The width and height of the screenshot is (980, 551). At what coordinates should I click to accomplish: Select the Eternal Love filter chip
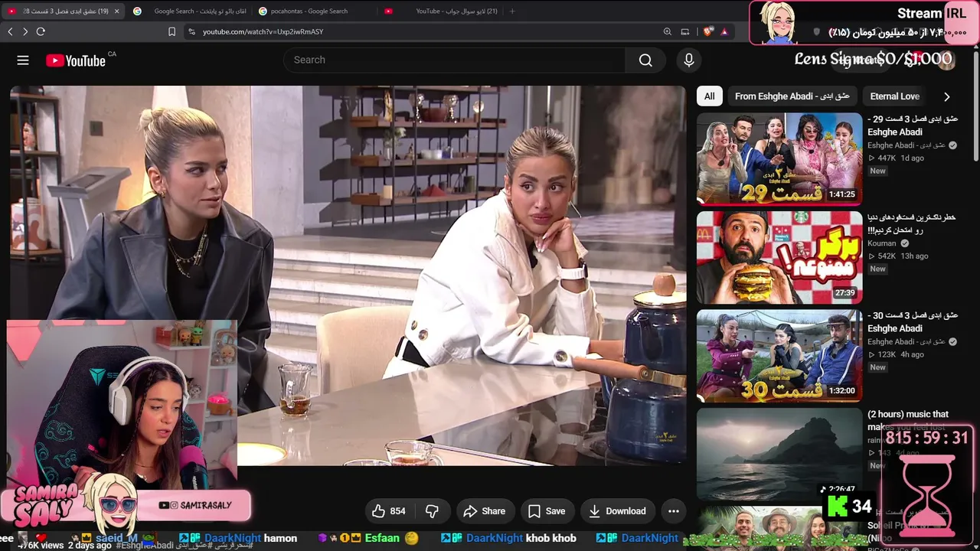click(x=894, y=96)
